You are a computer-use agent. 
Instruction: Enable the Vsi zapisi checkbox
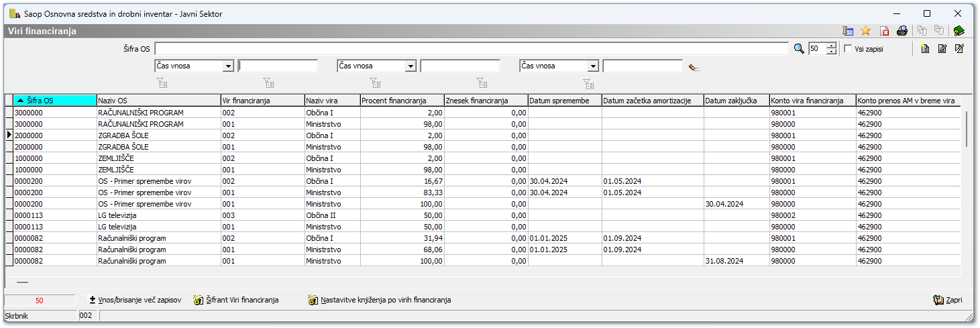(x=848, y=49)
